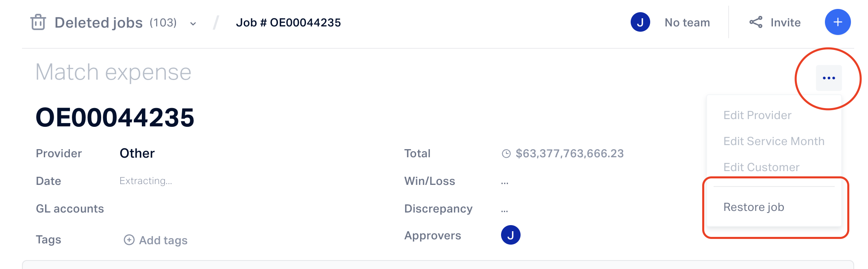Click Add tags link

[x=163, y=240]
